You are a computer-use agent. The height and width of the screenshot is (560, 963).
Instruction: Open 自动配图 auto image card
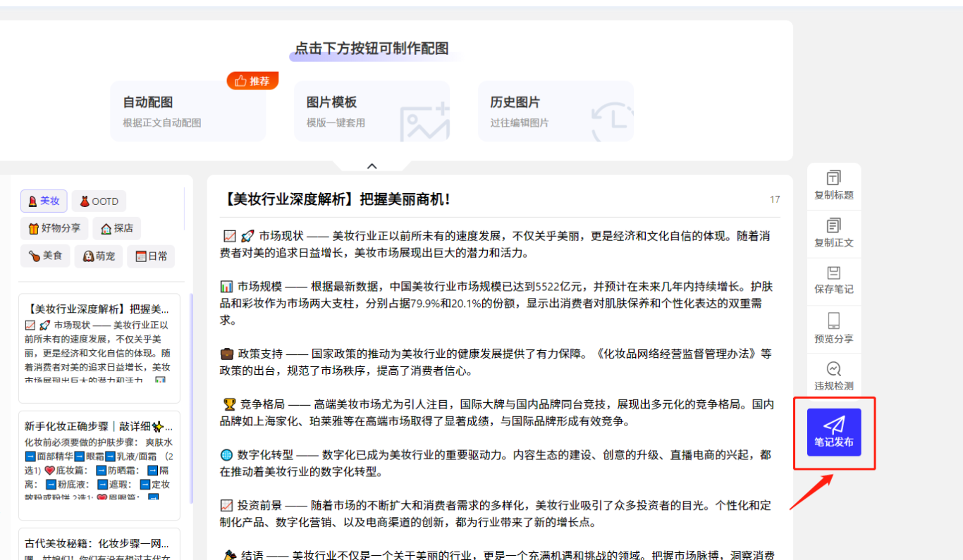pos(188,111)
